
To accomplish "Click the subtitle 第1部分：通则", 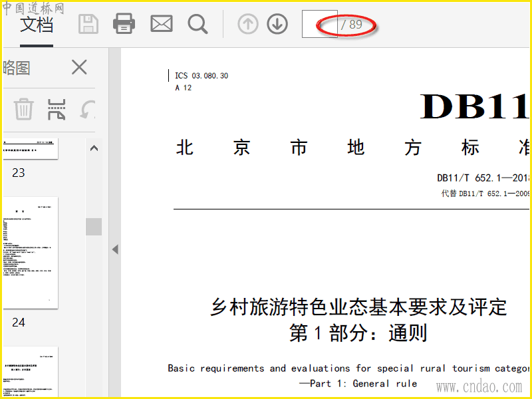I will tap(358, 333).
